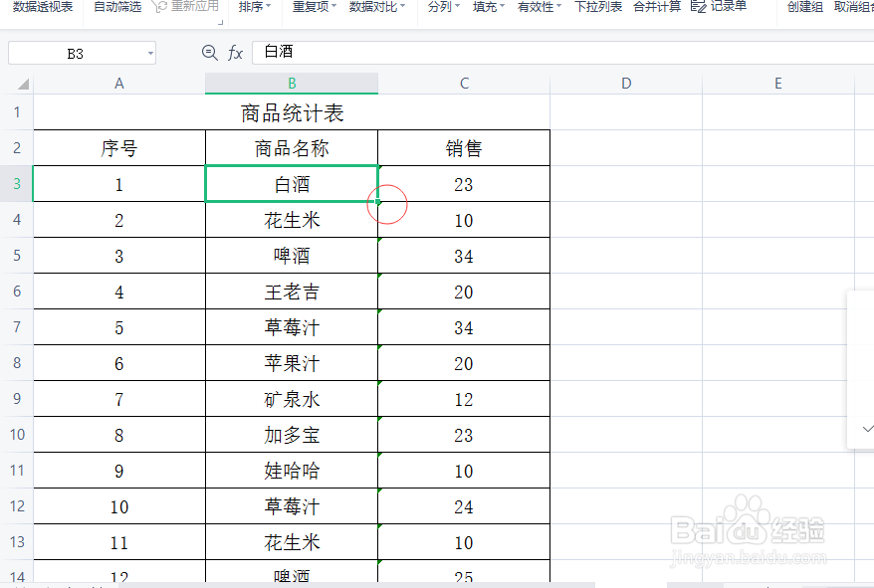Select column B header
The image size is (874, 588).
click(291, 83)
